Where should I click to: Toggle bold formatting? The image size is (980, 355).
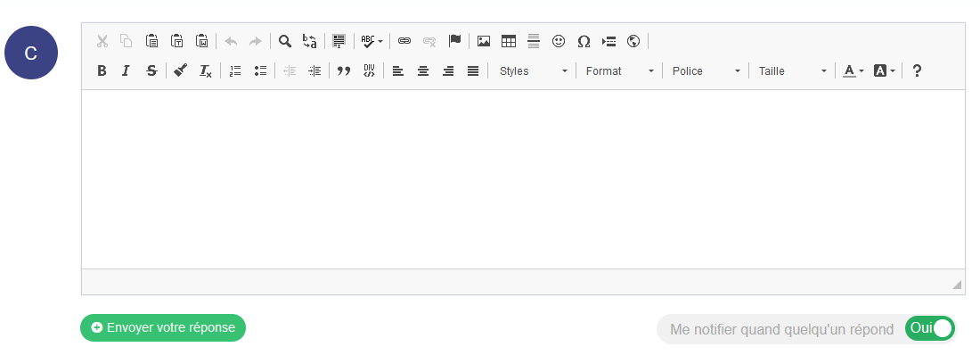pos(102,70)
